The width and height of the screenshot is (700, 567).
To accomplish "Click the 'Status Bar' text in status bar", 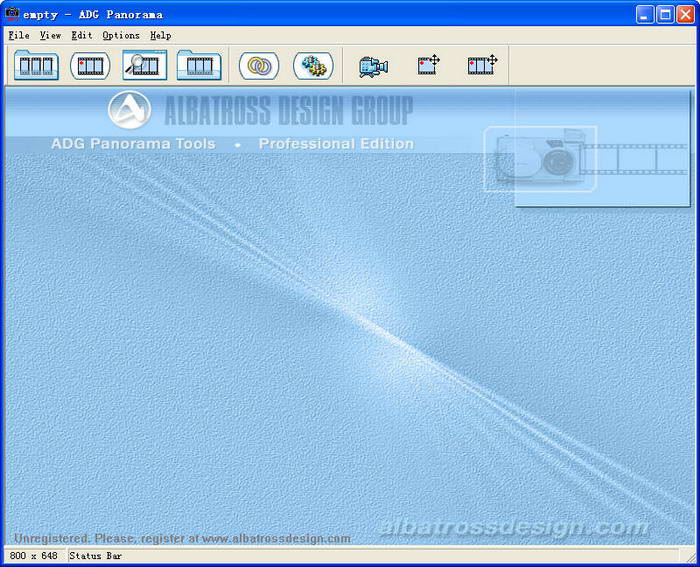I will click(96, 556).
